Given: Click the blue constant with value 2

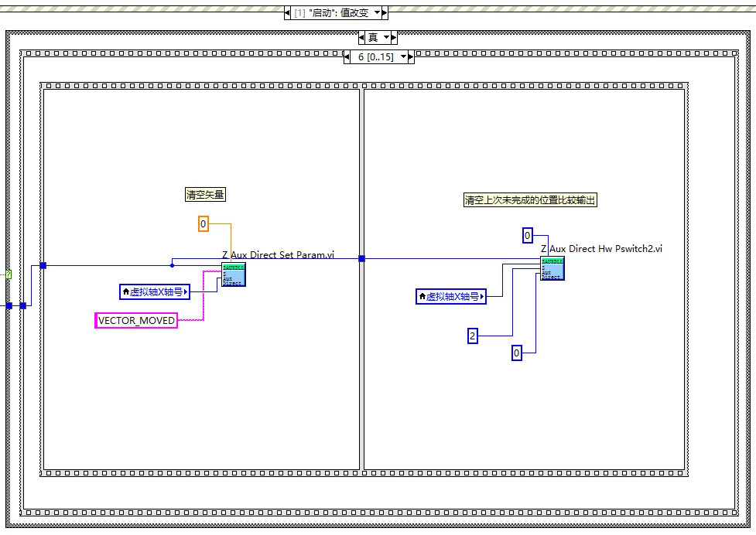Looking at the screenshot, I should pyautogui.click(x=473, y=336).
